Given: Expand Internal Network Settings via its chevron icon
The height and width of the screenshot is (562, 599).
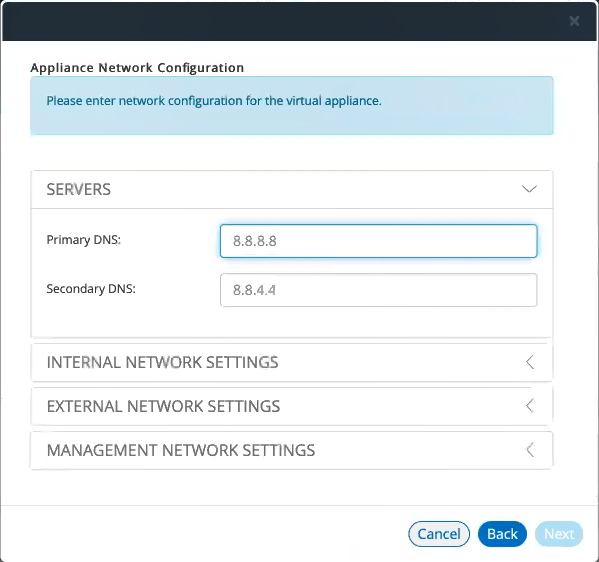Looking at the screenshot, I should coord(530,362).
